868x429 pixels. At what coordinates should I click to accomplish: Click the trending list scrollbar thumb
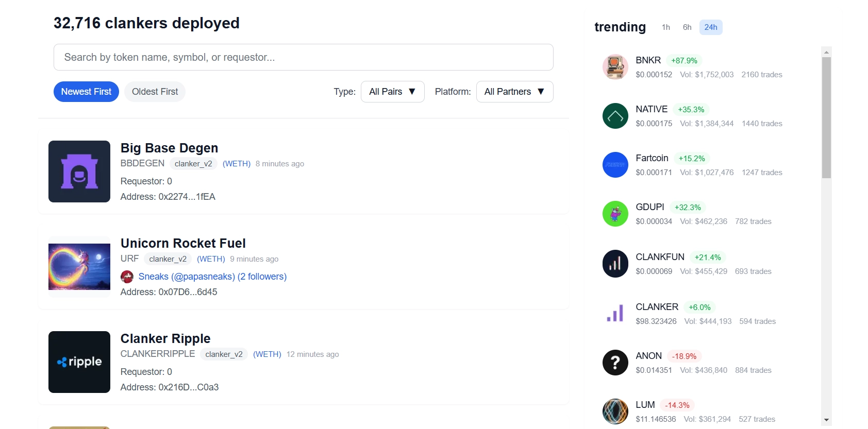826,117
